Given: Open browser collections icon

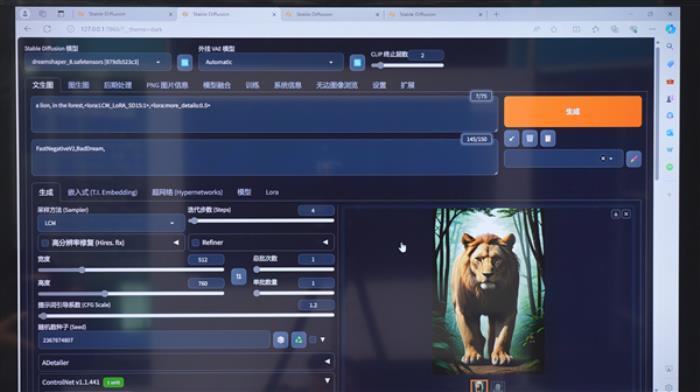Looking at the screenshot, I should click(615, 29).
